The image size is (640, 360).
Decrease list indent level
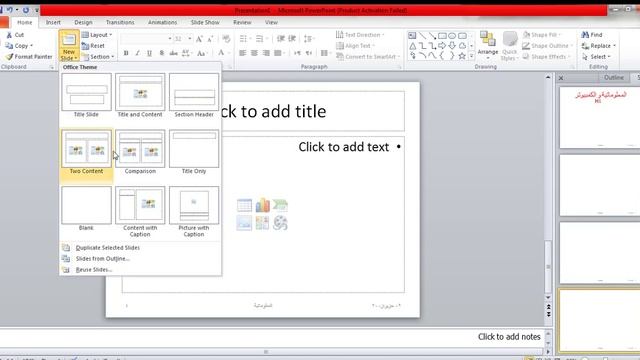coord(280,39)
